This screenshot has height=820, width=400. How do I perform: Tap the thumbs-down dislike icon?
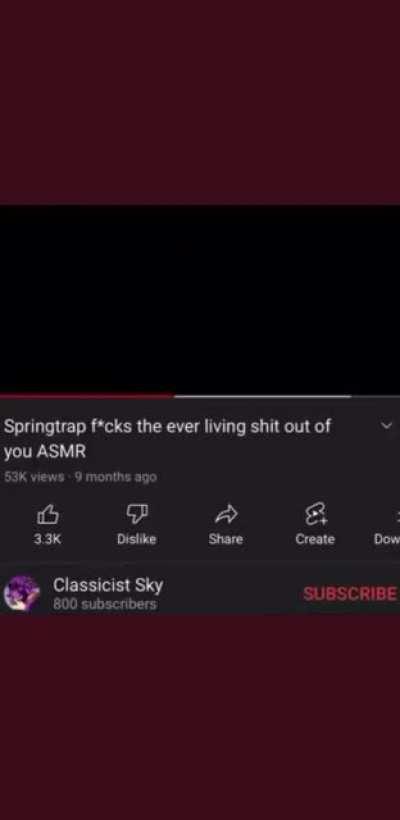point(136,515)
